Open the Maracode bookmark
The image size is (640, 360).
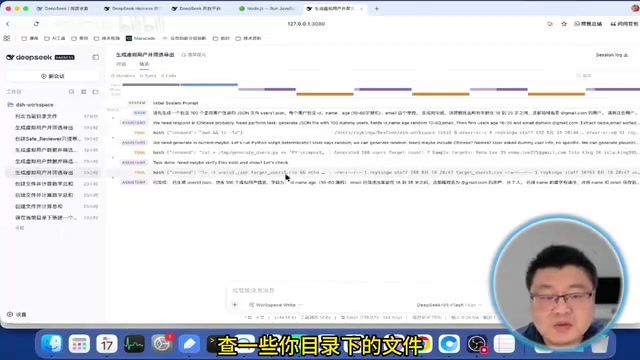(141, 38)
